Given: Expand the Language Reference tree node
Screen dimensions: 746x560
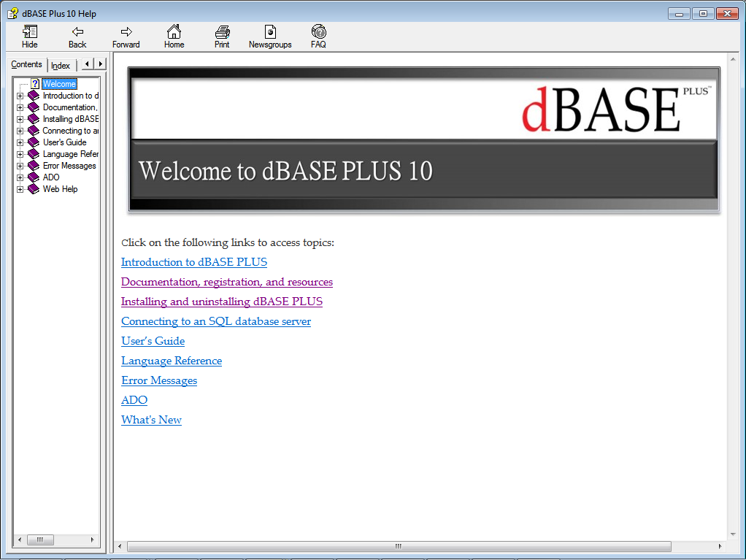Looking at the screenshot, I should [20, 154].
